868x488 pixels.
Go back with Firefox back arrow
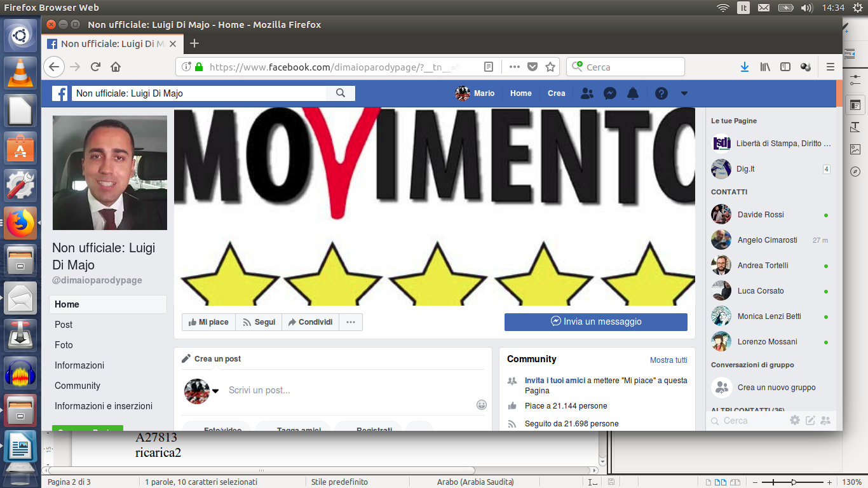(x=53, y=67)
